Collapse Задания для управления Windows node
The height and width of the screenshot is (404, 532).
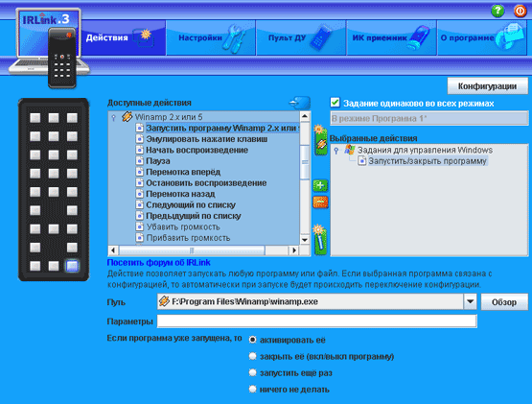336,151
